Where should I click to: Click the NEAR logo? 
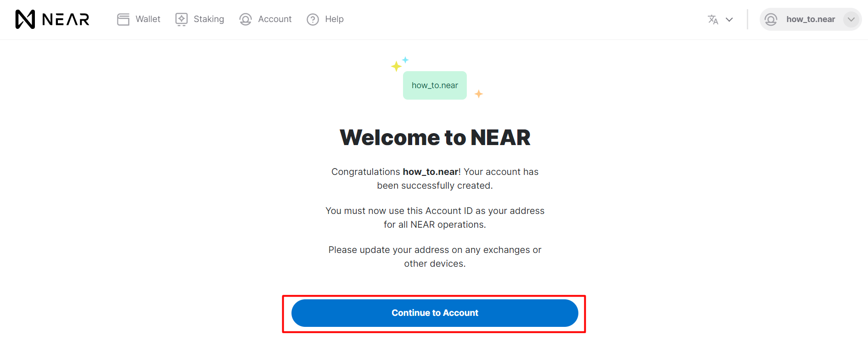click(51, 19)
